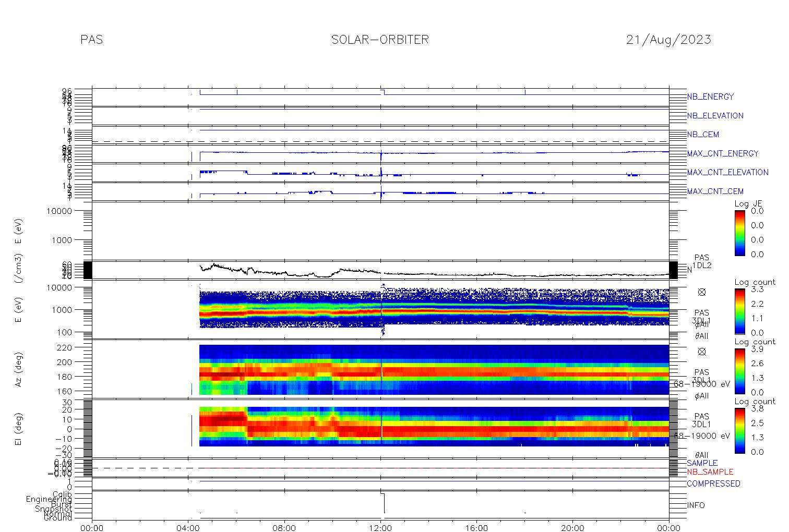789x532 pixels.
Task: Click the NB_CEM panel label
Action: tap(703, 135)
